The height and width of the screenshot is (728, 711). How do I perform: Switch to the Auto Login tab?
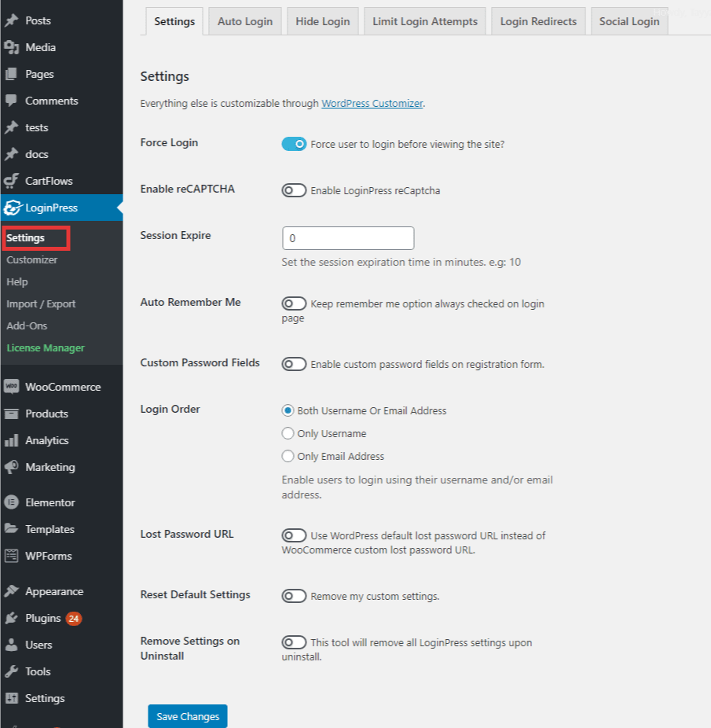click(x=245, y=21)
